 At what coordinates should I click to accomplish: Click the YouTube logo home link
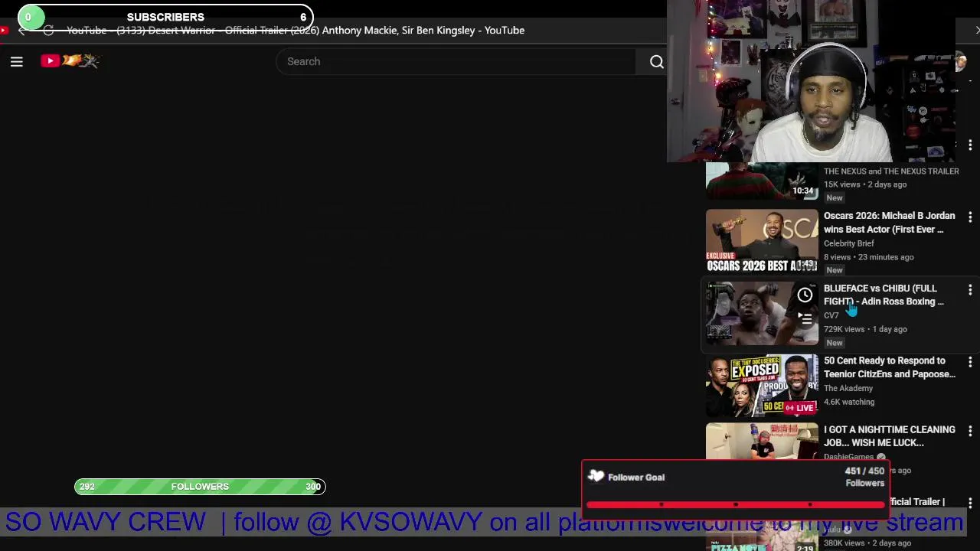[x=70, y=60]
